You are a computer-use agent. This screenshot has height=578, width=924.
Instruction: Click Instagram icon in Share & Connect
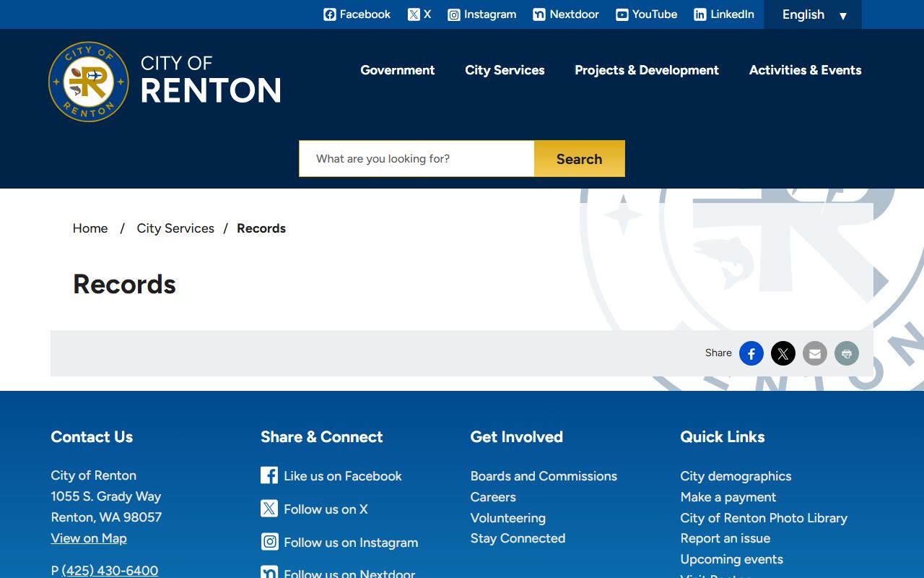pyautogui.click(x=269, y=542)
